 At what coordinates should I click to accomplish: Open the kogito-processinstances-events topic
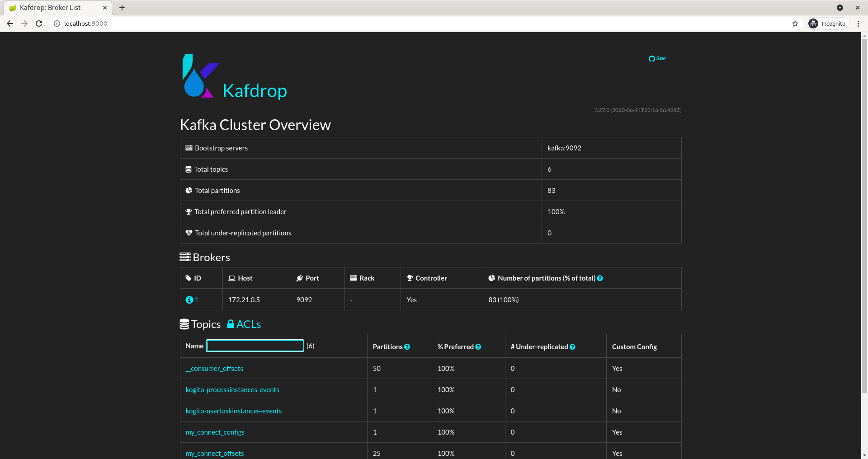(x=232, y=390)
